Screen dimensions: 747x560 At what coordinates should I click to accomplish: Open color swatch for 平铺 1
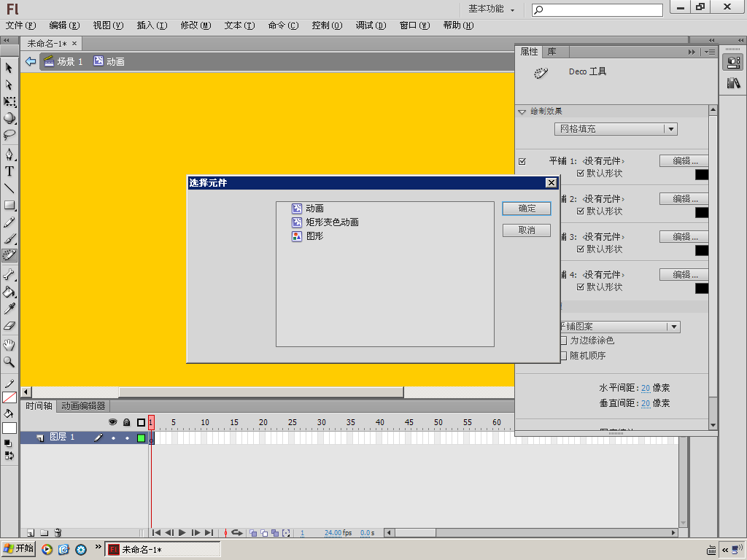[701, 174]
